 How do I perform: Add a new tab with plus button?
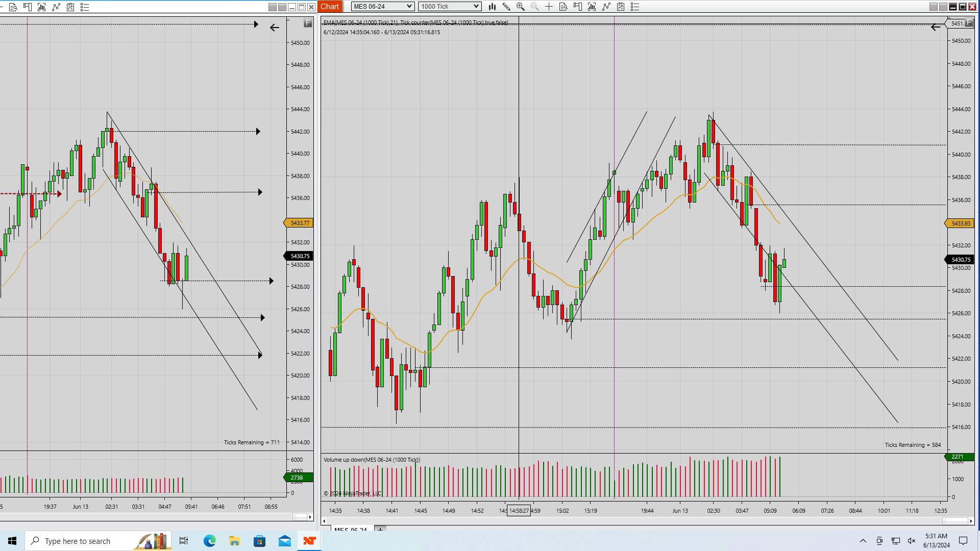(380, 530)
